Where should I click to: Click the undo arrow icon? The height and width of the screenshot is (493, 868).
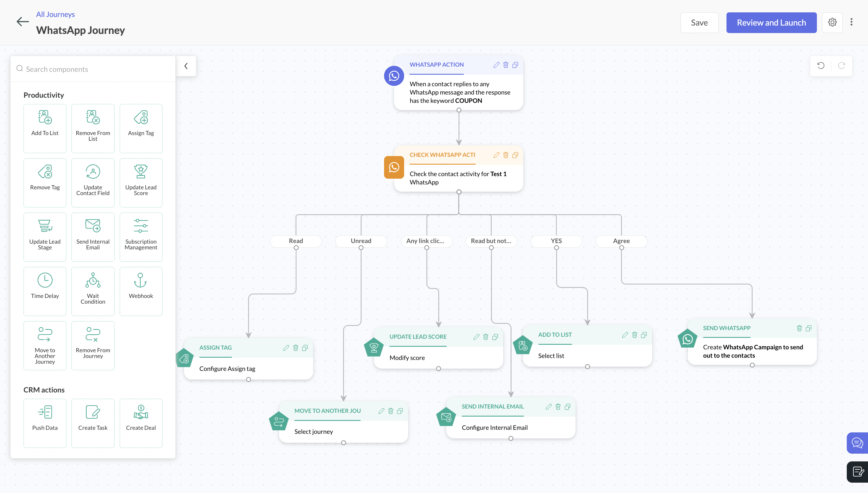(x=821, y=66)
